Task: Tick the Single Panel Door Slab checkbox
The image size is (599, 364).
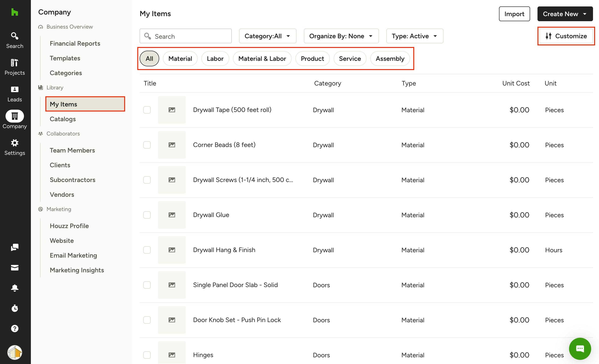Action: pos(147,285)
